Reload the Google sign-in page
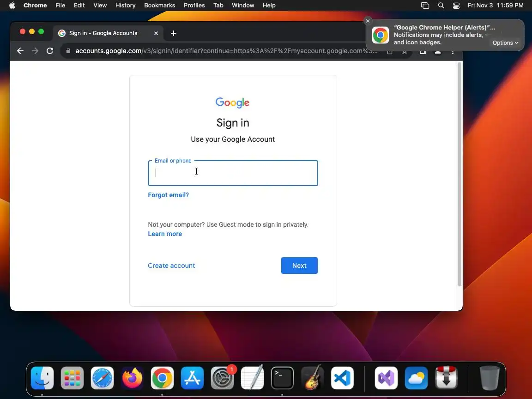Image resolution: width=532 pixels, height=399 pixels. pos(50,51)
